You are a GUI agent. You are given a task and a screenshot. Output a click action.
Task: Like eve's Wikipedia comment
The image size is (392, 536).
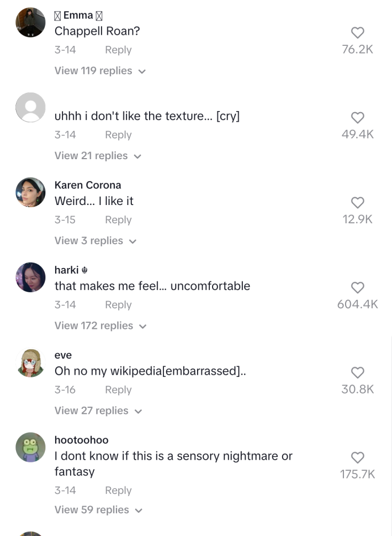[x=357, y=372]
